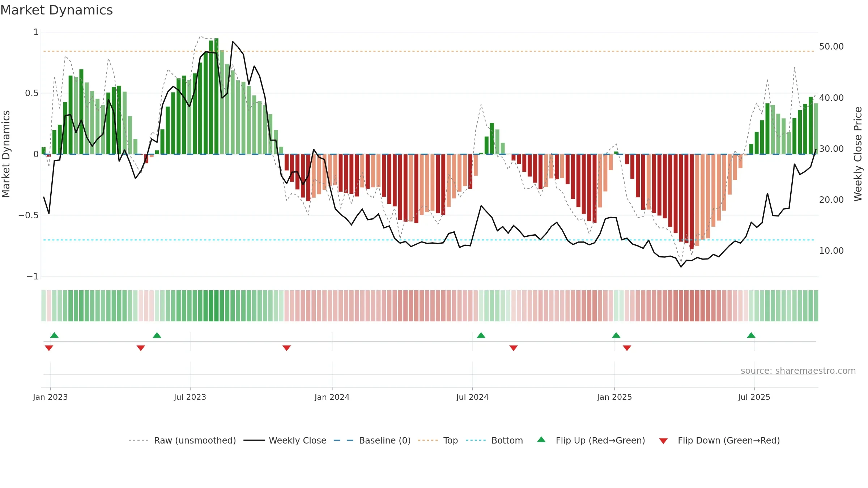
Task: Click the Jul 2023 x-axis label
Action: pyautogui.click(x=190, y=397)
